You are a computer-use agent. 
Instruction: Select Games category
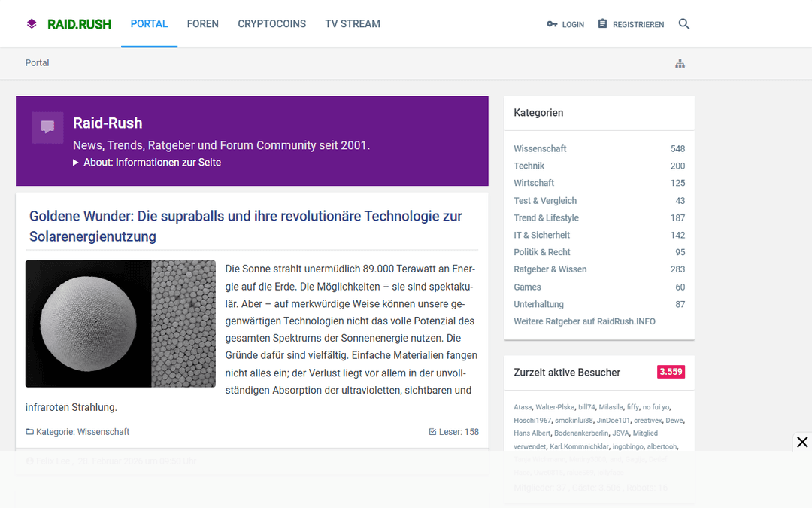tap(527, 287)
